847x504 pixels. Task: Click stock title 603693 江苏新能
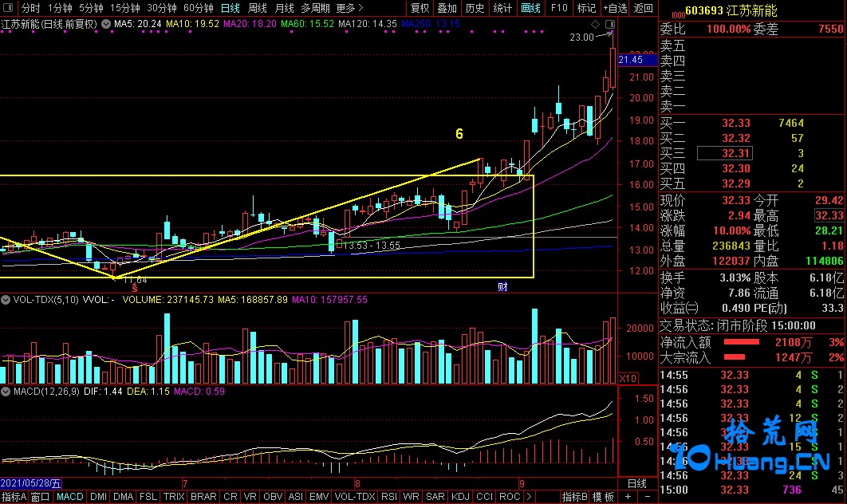coord(731,10)
